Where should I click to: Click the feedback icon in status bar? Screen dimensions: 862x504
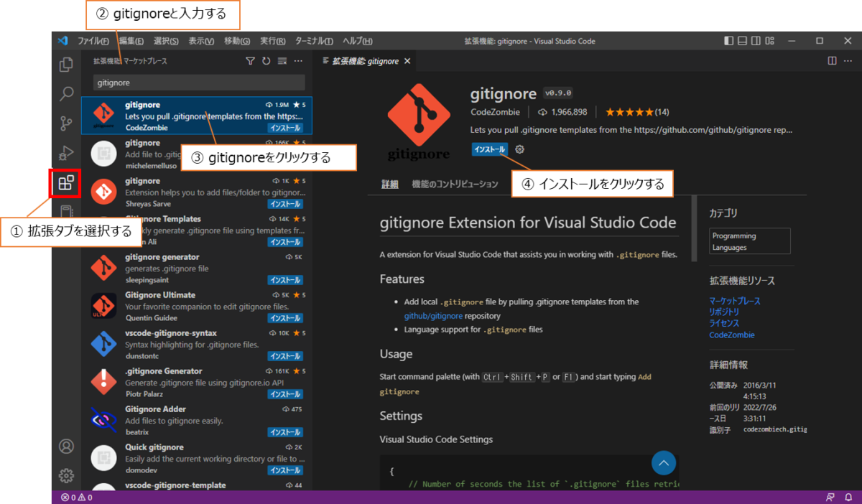click(830, 497)
